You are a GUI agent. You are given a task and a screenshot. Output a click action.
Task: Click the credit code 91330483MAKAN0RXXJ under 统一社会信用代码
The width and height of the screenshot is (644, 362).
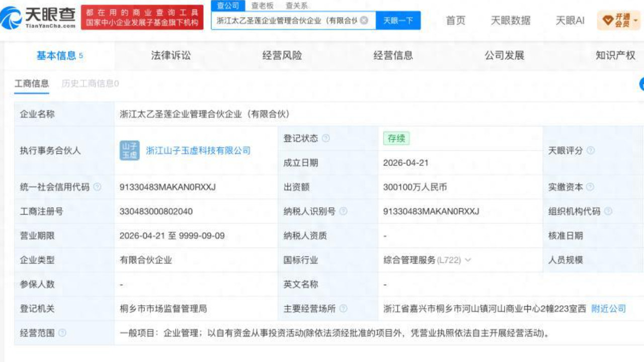tap(168, 187)
